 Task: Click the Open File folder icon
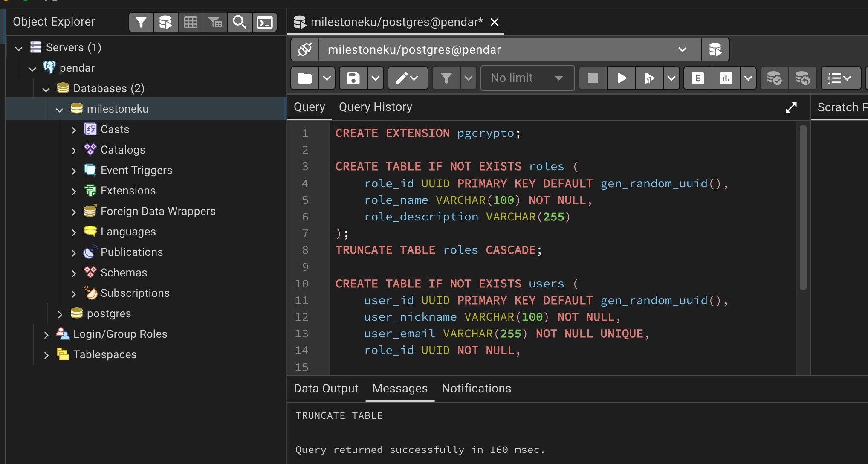[x=305, y=78]
